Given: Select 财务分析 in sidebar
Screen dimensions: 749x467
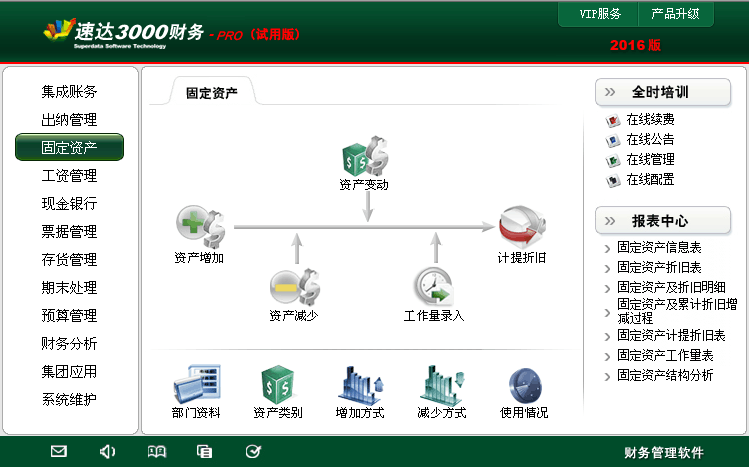Looking at the screenshot, I should (69, 343).
